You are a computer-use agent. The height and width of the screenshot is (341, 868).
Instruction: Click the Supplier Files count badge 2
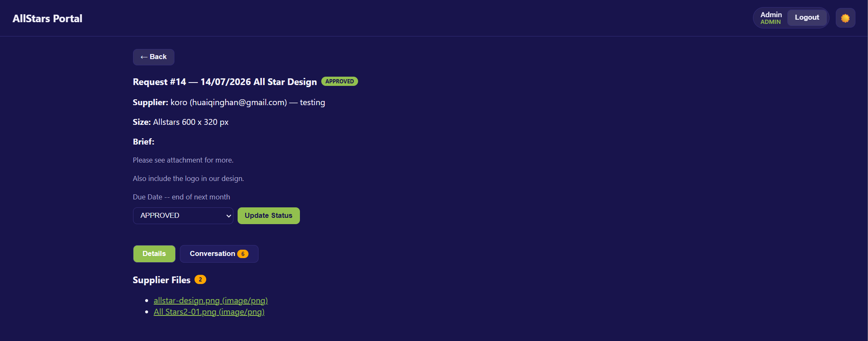(200, 279)
